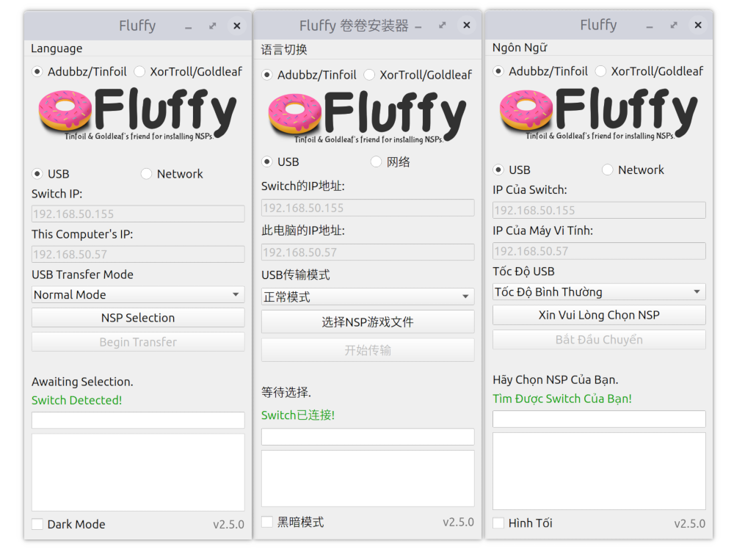Click the Xin Vui Lòng Chọn NSP button
This screenshot has height=560, width=734.
(599, 315)
